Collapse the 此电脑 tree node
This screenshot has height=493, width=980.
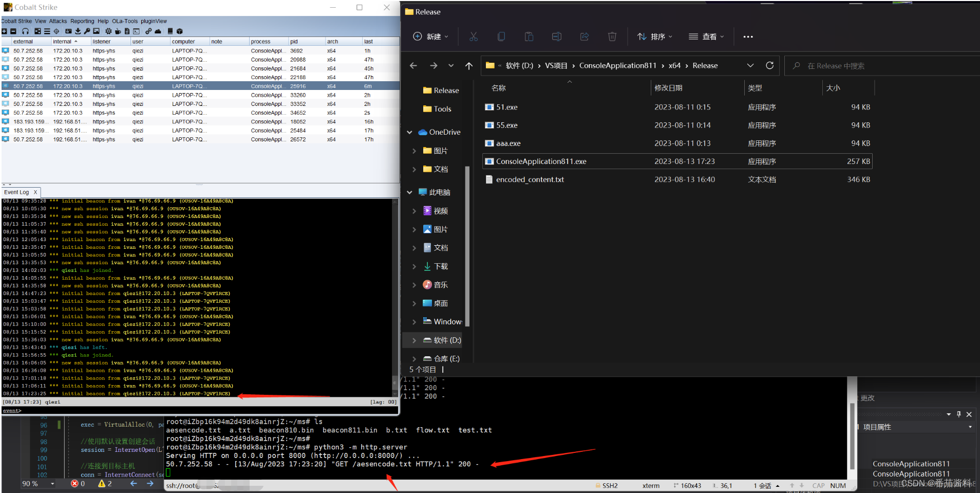[410, 192]
